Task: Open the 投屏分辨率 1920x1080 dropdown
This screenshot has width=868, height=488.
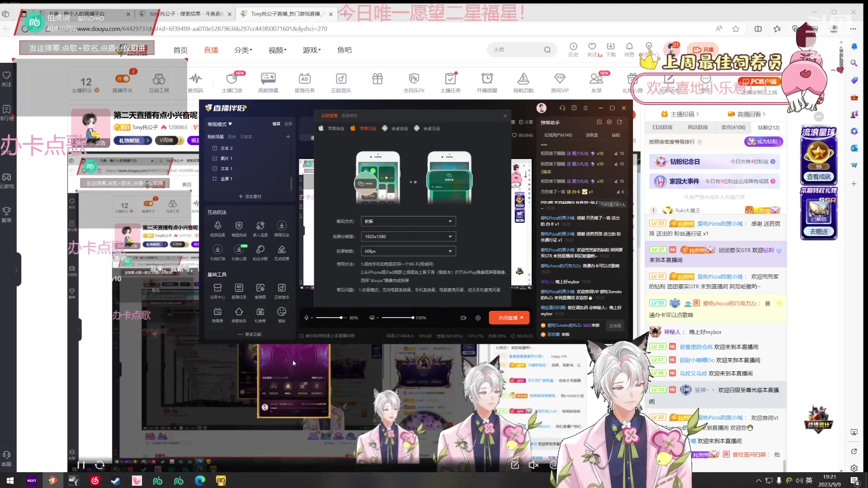Action: (408, 236)
